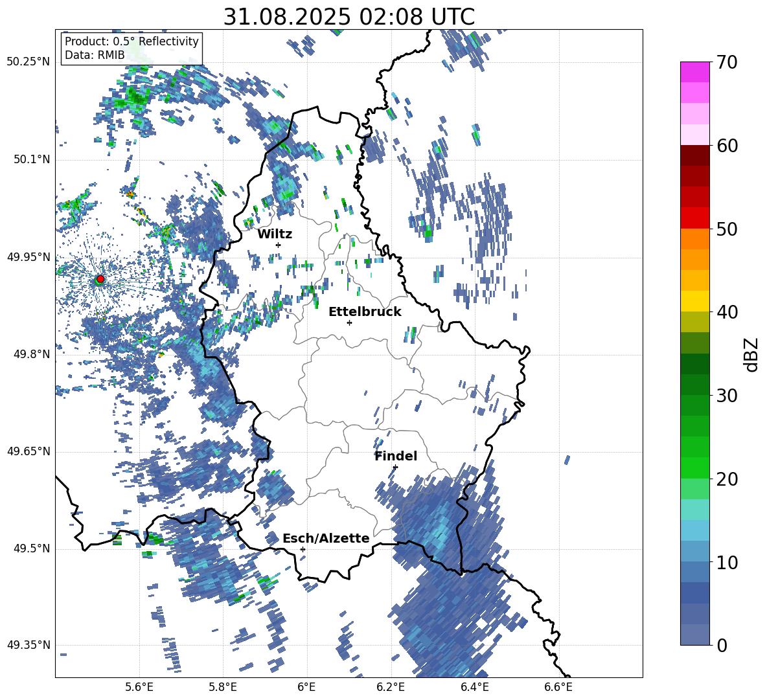Click the colorbar tick label 70
The image size is (767, 700).
(727, 63)
